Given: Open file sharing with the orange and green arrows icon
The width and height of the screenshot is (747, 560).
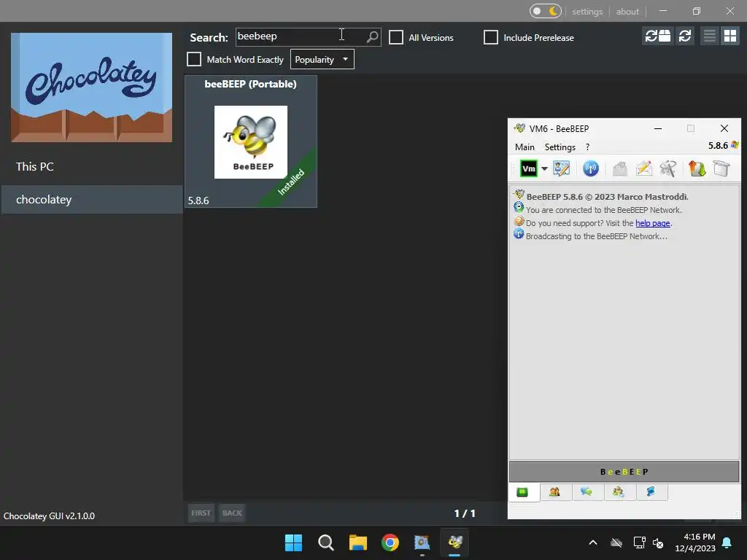Looking at the screenshot, I should pyautogui.click(x=697, y=168).
